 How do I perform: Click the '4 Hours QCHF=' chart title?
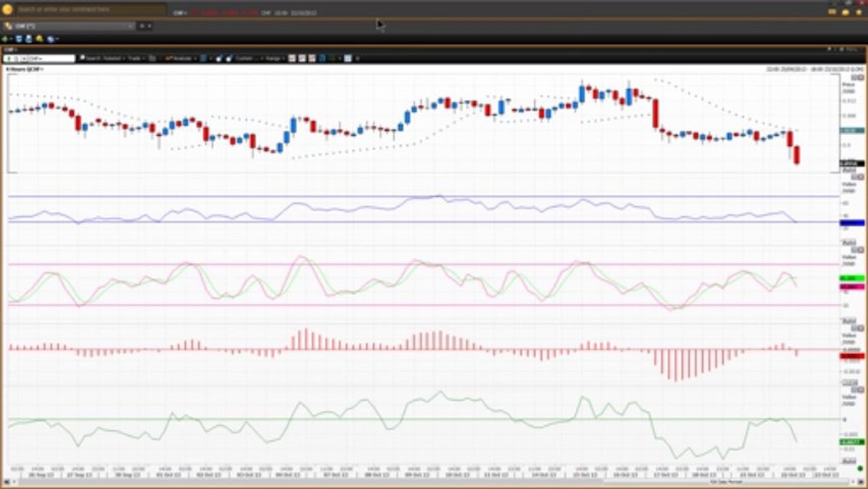24,69
